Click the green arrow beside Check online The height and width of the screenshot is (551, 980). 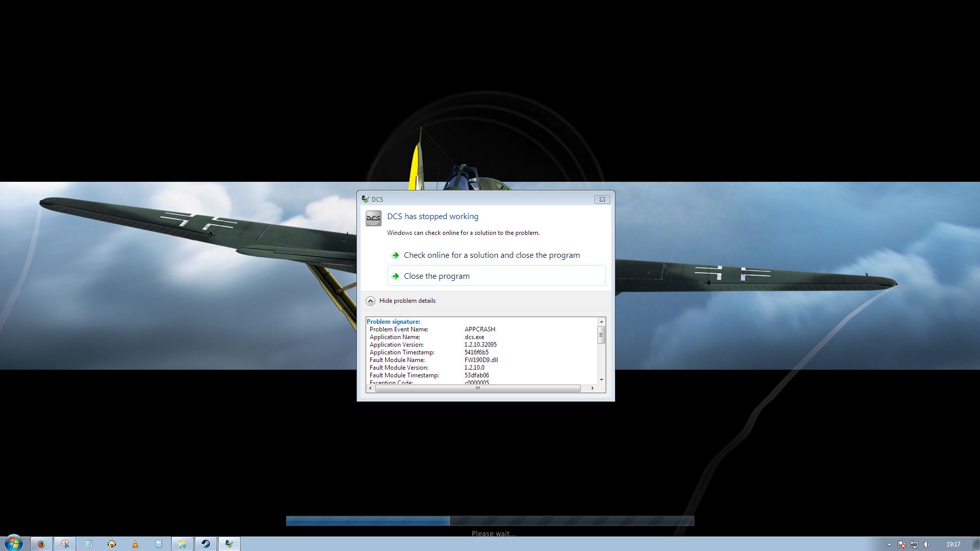click(x=395, y=255)
